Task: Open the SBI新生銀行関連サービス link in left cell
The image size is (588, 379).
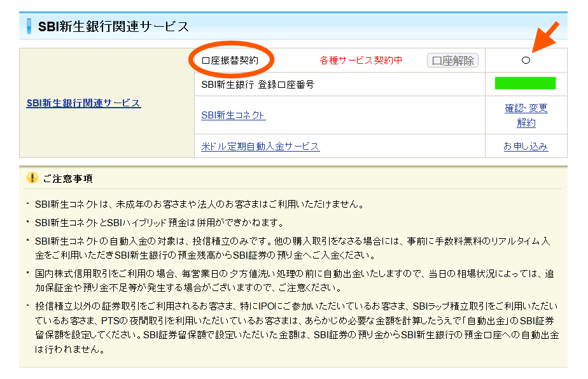Action: tap(83, 103)
